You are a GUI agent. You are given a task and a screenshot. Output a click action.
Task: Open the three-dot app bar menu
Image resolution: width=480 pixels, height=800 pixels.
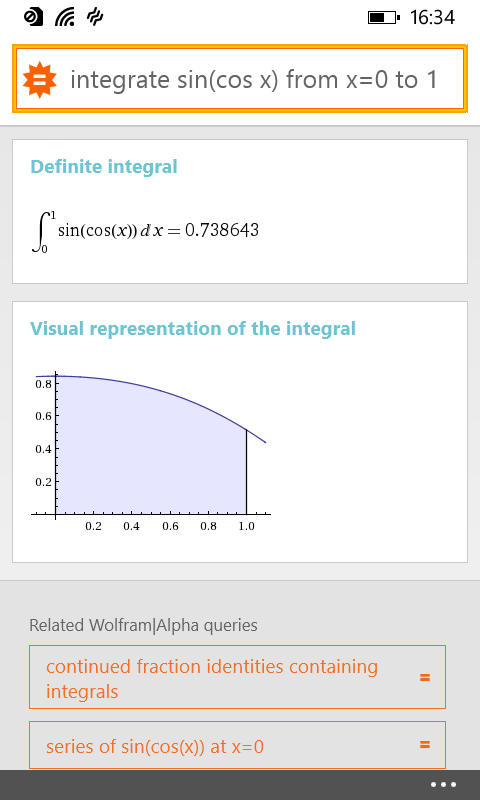pyautogui.click(x=443, y=785)
